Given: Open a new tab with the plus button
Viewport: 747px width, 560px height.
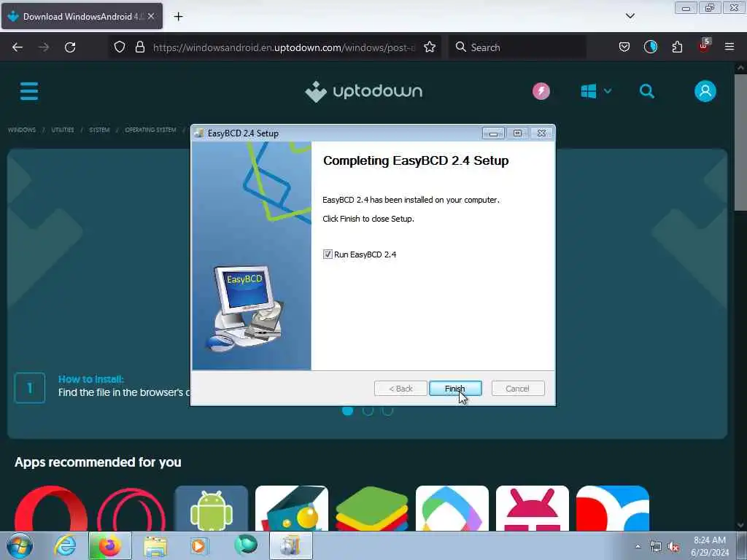Looking at the screenshot, I should (x=178, y=17).
